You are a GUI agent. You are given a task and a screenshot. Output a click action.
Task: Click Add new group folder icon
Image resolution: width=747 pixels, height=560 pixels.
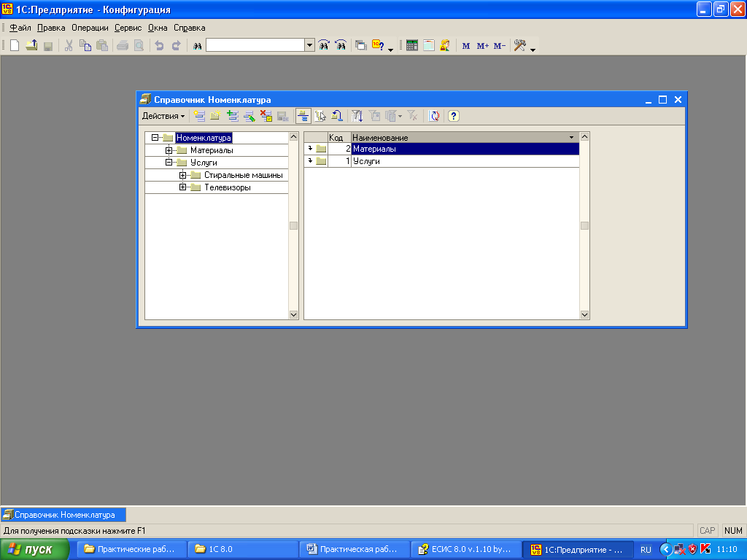[215, 116]
